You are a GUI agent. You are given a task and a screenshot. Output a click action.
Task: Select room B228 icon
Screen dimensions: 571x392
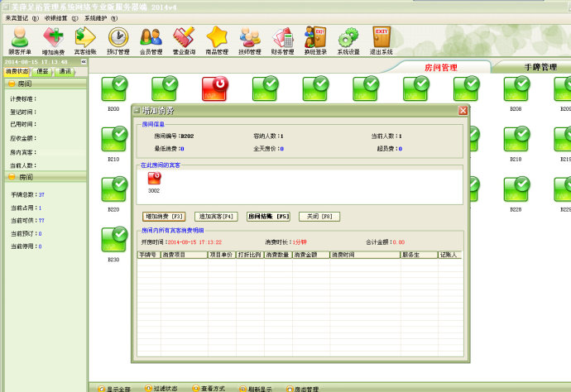(x=516, y=189)
